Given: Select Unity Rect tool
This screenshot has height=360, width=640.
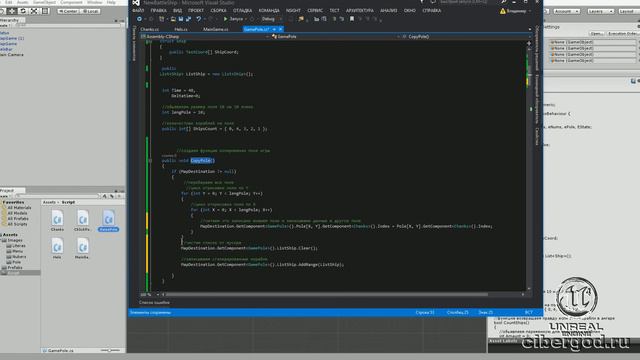Looking at the screenshot, I should tap(45, 11).
